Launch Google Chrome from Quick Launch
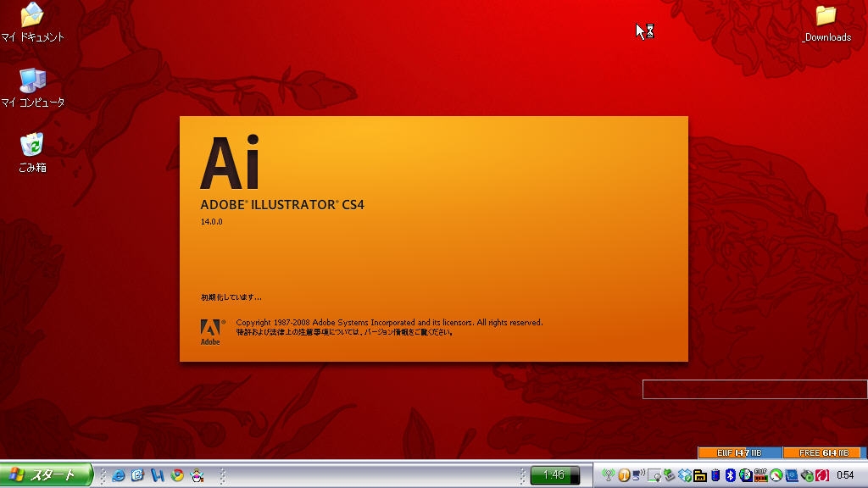Viewport: 868px width, 488px height. click(x=177, y=475)
